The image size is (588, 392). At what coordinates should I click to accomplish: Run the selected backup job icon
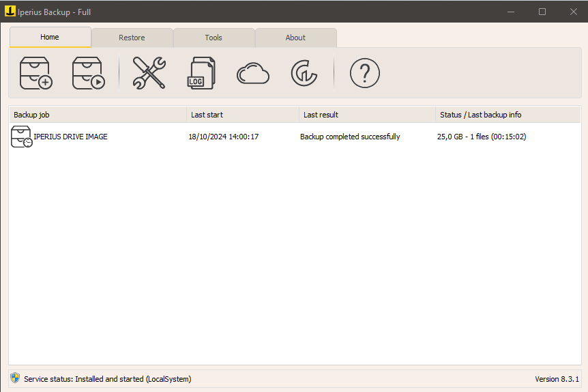(x=89, y=73)
